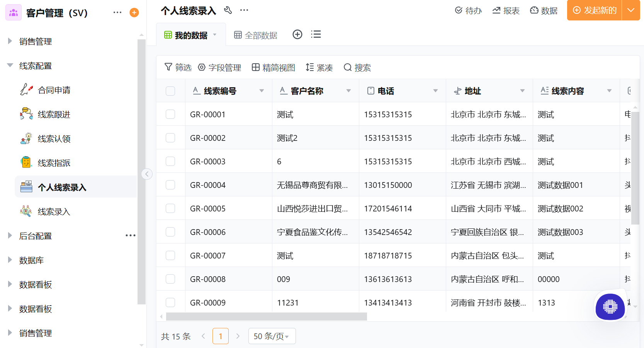644x348 pixels.
Task: Go to page 1 in pagination
Action: (x=221, y=336)
